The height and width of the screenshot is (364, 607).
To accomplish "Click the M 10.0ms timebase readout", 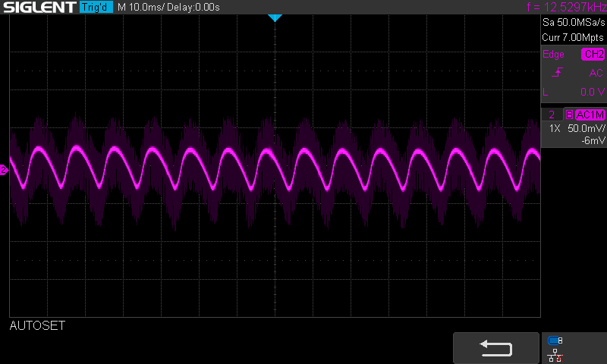I will [141, 7].
